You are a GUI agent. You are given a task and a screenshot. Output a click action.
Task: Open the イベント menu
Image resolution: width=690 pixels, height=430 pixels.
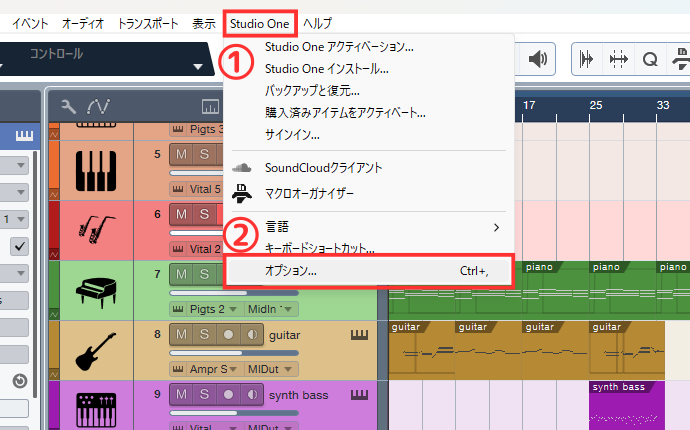point(30,24)
